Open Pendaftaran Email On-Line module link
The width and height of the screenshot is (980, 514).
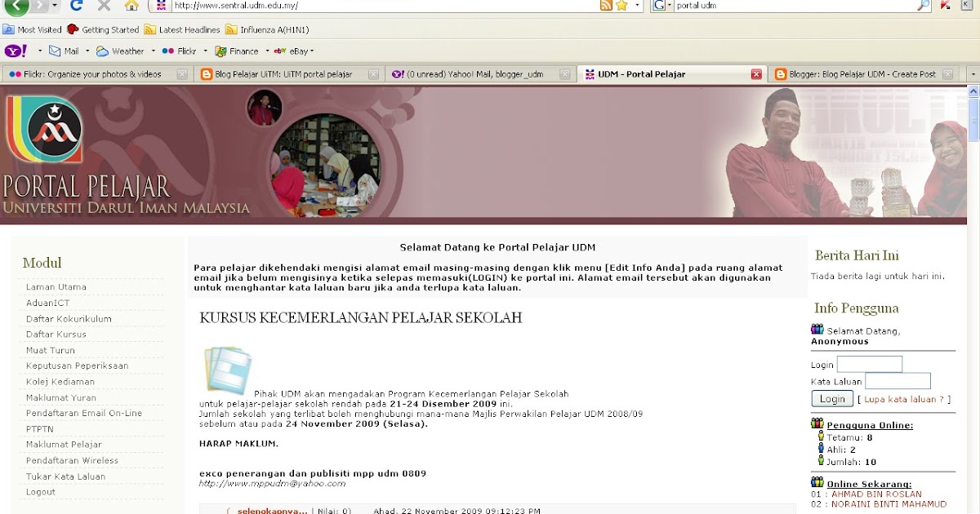pos(84,413)
